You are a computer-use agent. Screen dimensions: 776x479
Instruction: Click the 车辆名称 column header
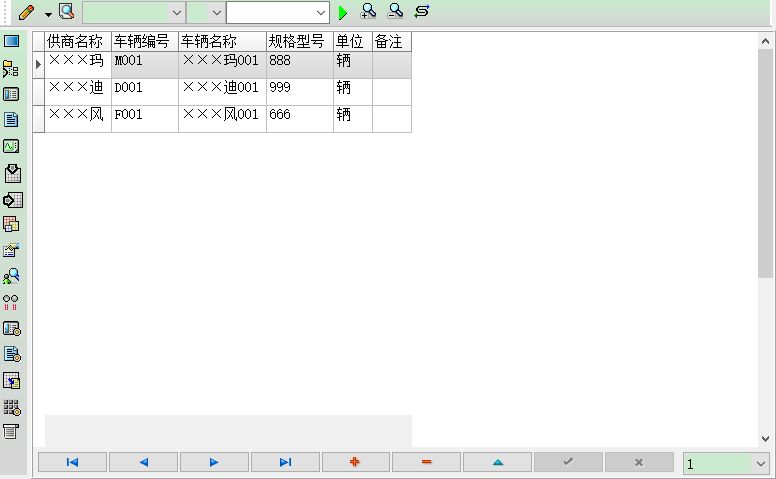[222, 42]
